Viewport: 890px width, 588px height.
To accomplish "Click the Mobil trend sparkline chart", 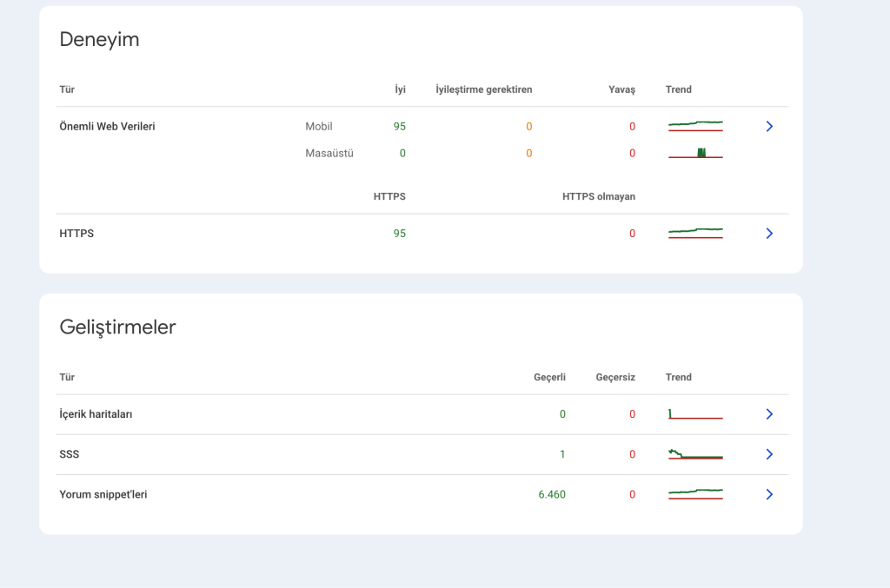I will click(x=695, y=127).
